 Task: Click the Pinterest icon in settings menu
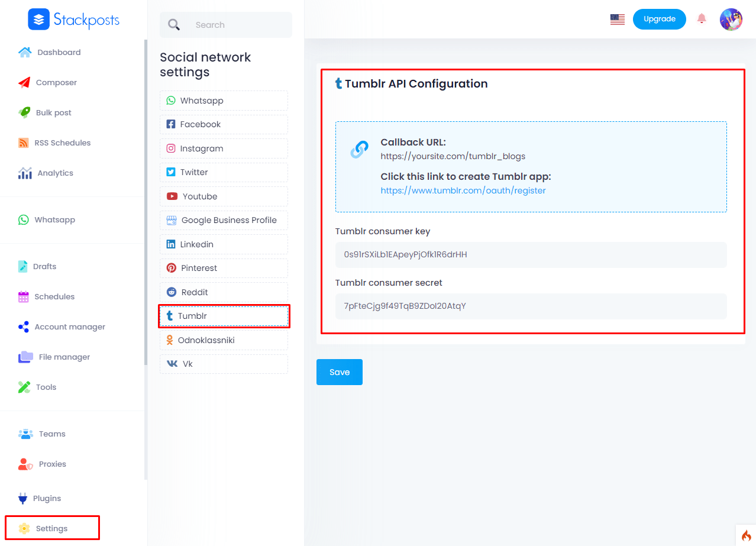(x=172, y=268)
